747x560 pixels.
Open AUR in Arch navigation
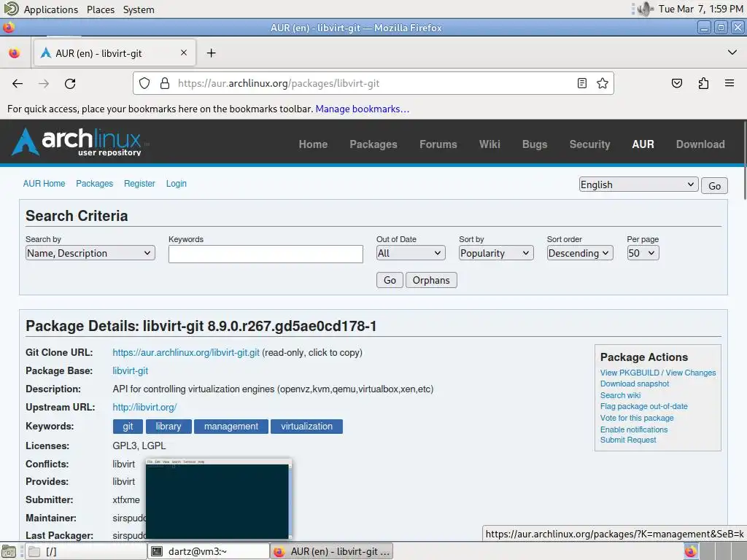point(643,144)
